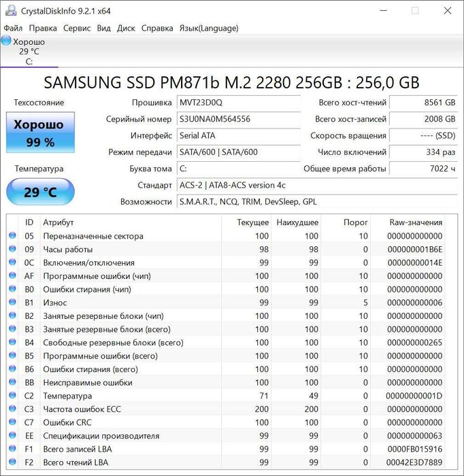Click the Атрибут column header
464x476 pixels.
pos(131,222)
